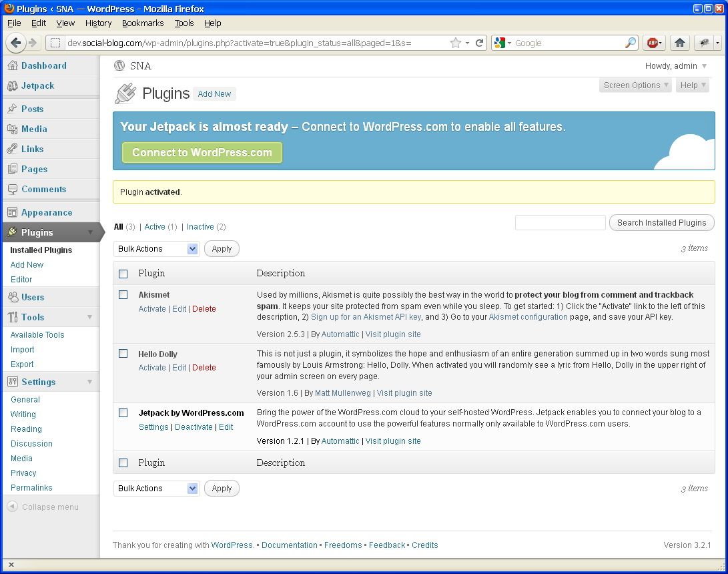Open the Adblock Plus ABP icon
This screenshot has width=728, height=574.
coord(653,43)
